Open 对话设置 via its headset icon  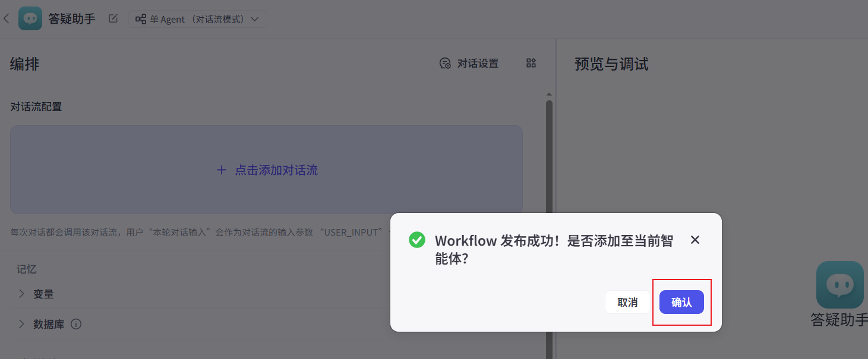coord(446,63)
